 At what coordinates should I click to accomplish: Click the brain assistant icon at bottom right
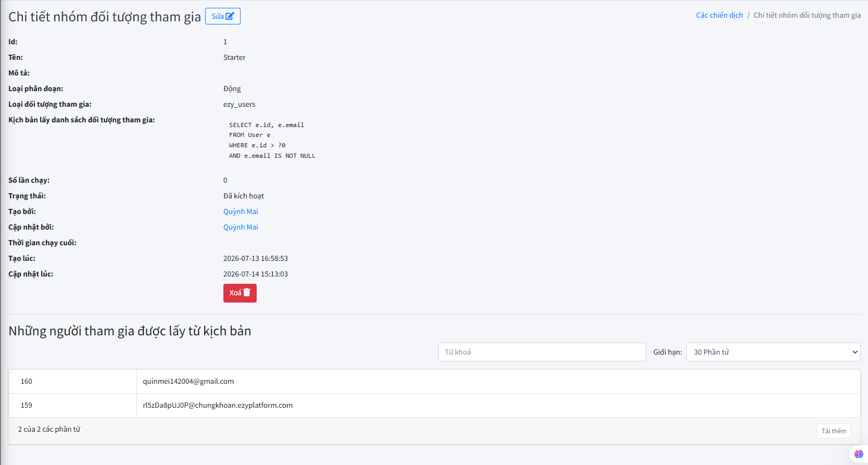pyautogui.click(x=859, y=454)
